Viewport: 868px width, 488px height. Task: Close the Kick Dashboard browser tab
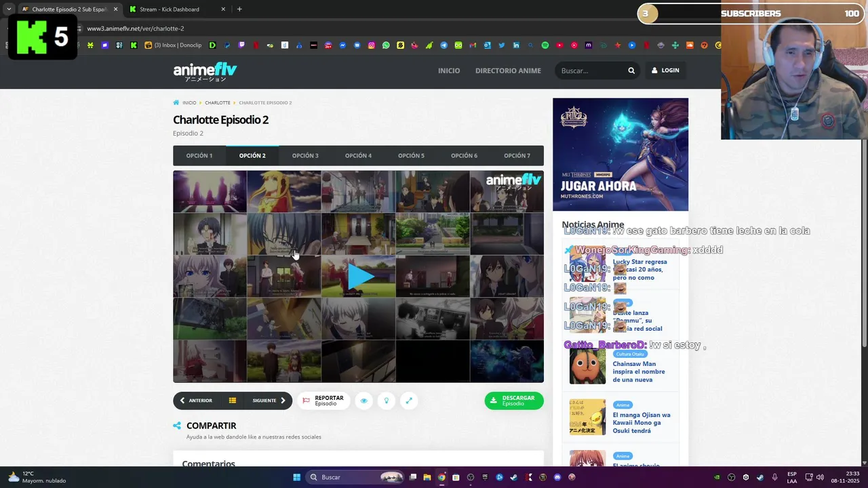(223, 9)
